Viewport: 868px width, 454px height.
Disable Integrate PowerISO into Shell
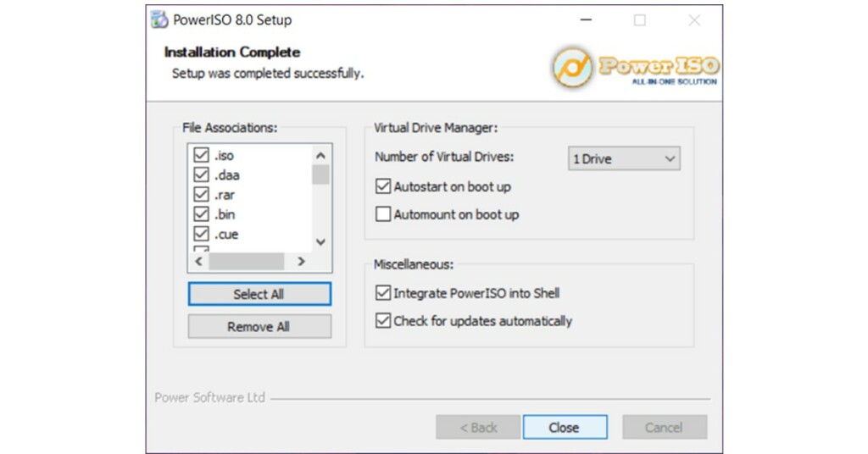pos(383,293)
